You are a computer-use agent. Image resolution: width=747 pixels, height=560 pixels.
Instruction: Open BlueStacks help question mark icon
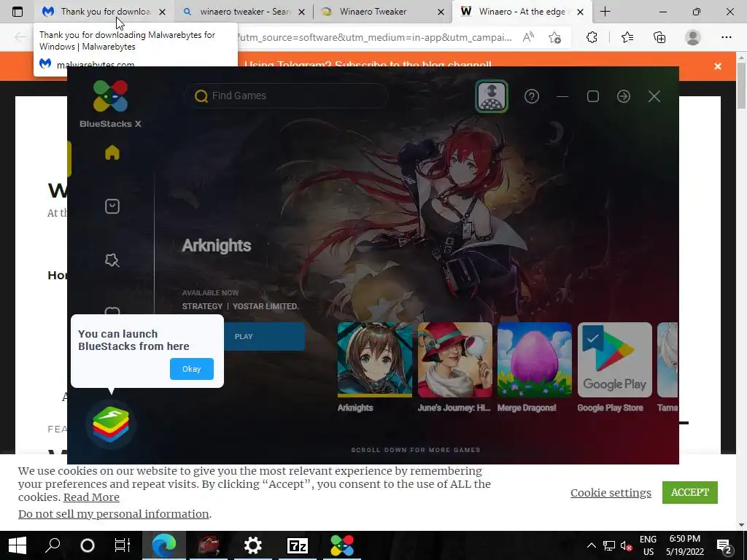[532, 96]
